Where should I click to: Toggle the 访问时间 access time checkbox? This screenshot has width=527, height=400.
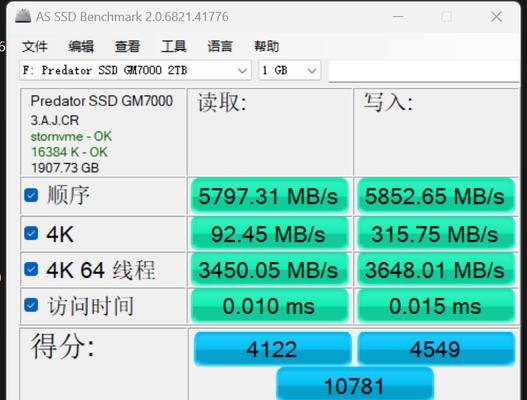[x=31, y=305]
